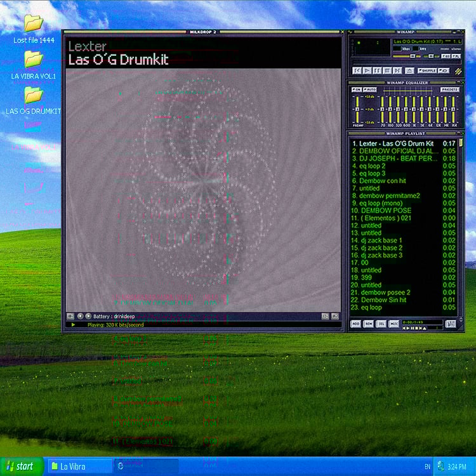Select playlist entry 11. ( Elementos ) 021
Screen dimensions: 476x476
tap(404, 218)
